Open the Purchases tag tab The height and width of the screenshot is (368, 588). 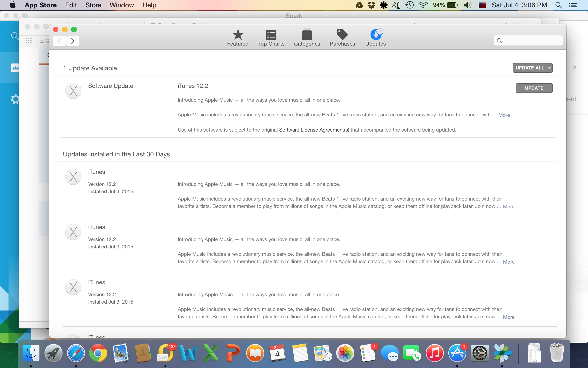(342, 37)
